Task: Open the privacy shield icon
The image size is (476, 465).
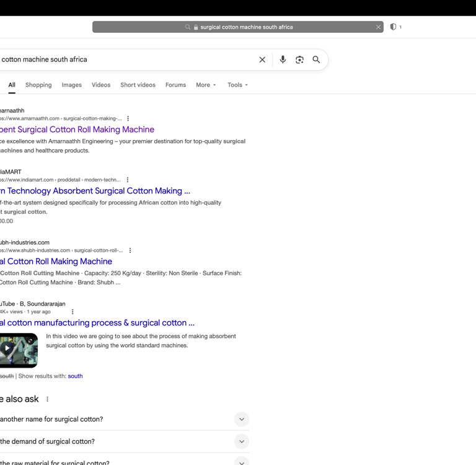Action: coord(393,27)
